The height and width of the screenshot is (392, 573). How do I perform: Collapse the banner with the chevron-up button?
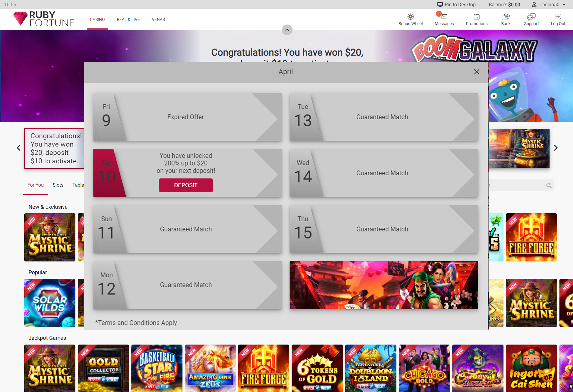coord(287,30)
